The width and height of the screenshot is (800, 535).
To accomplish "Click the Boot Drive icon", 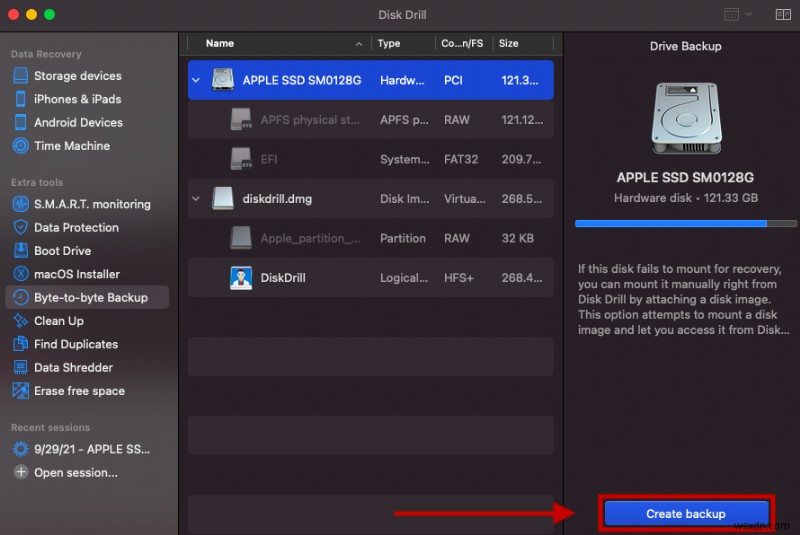I will (20, 250).
